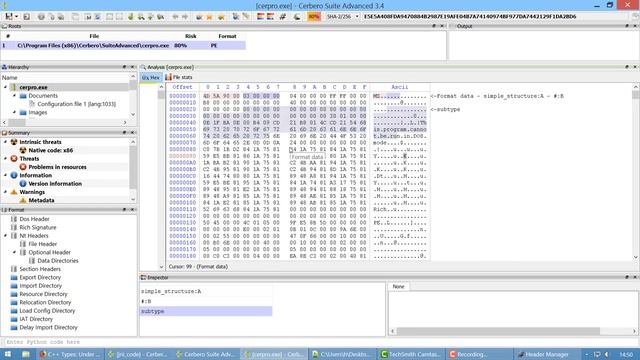This screenshot has width=640, height=360.
Task: Click the Inspector horizontal scrollbar
Action: (x=498, y=331)
